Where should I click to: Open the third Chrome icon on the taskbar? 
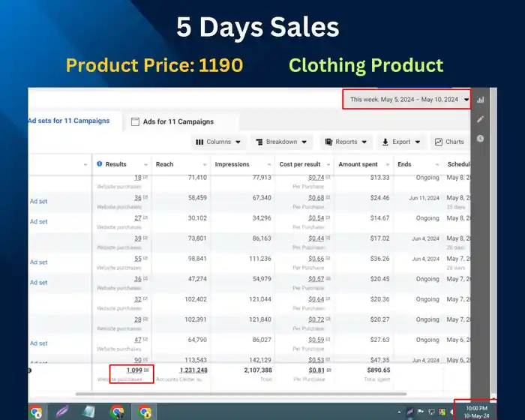pos(117,412)
